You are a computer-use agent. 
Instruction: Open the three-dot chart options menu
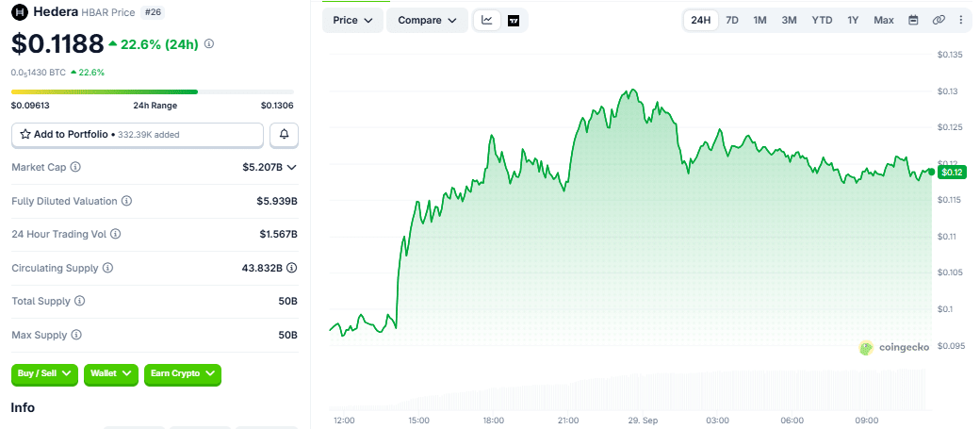961,20
